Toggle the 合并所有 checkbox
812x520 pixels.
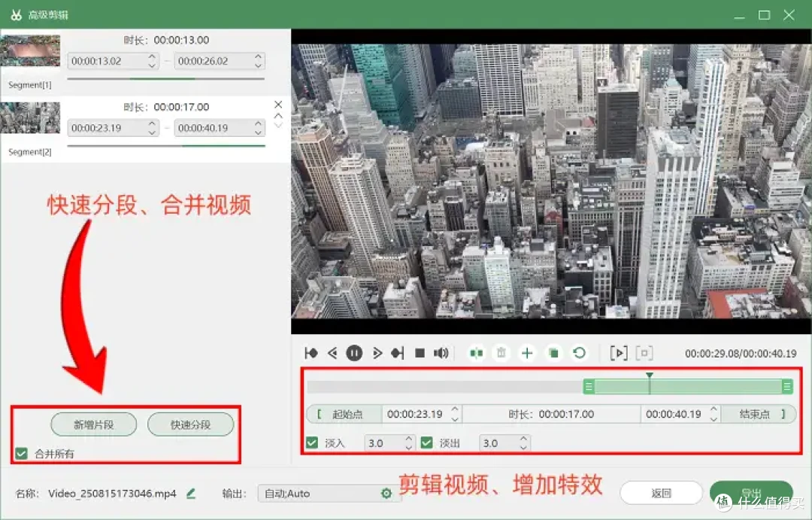coord(21,454)
